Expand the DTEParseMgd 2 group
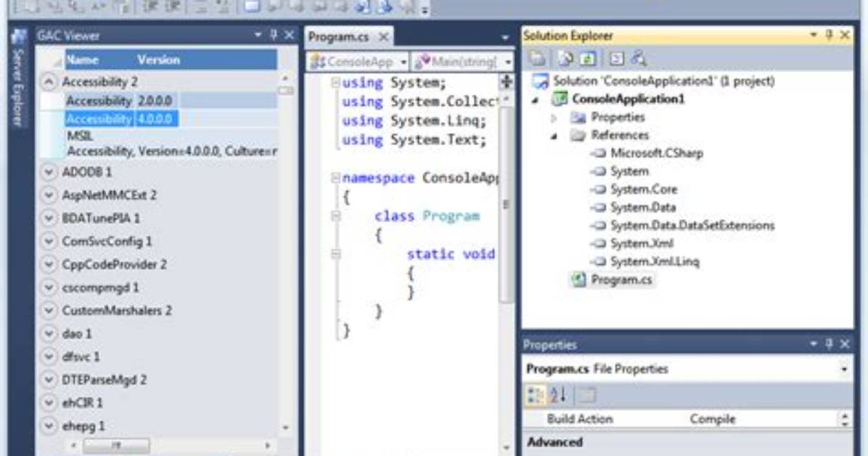This screenshot has width=868, height=456. 49,380
